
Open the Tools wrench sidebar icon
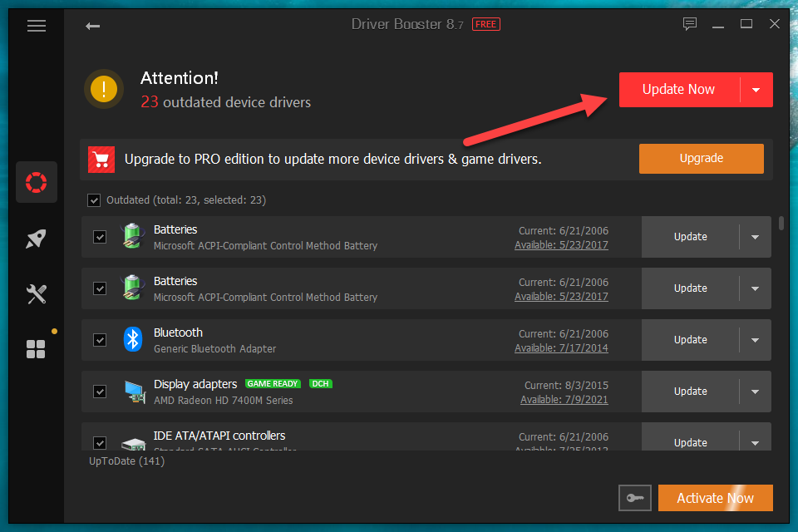[37, 293]
